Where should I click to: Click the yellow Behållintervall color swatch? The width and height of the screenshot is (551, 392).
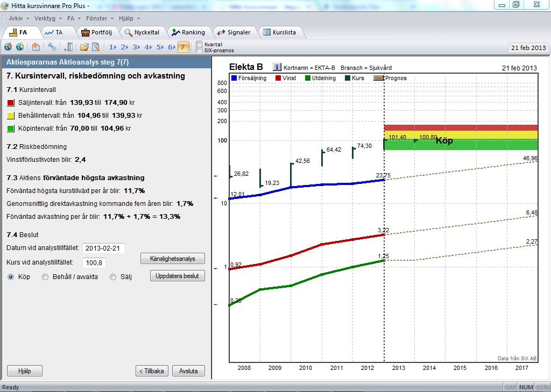(x=11, y=116)
